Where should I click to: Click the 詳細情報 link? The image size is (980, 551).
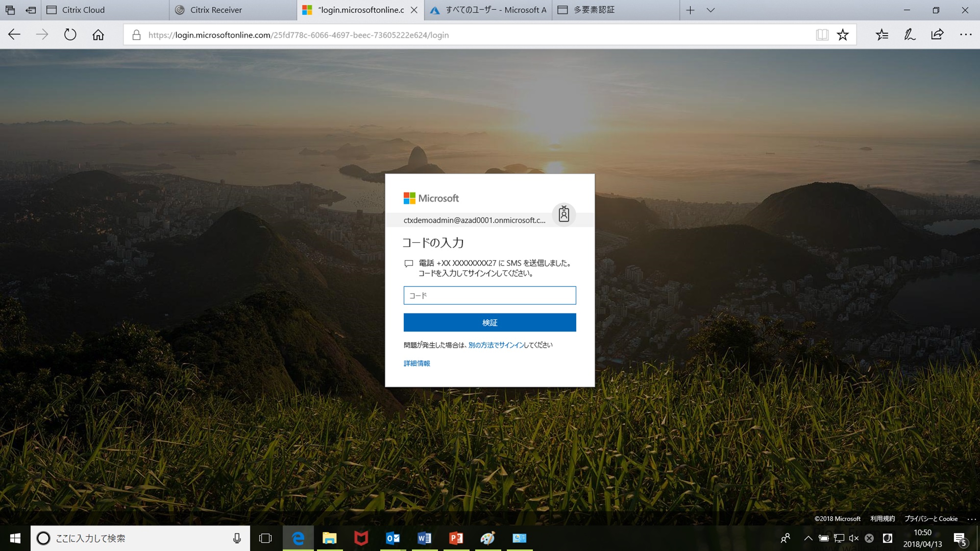pyautogui.click(x=416, y=363)
